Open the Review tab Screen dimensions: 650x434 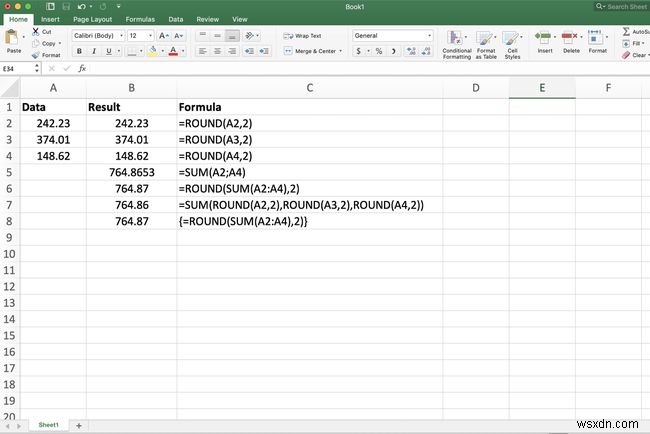[x=208, y=19]
